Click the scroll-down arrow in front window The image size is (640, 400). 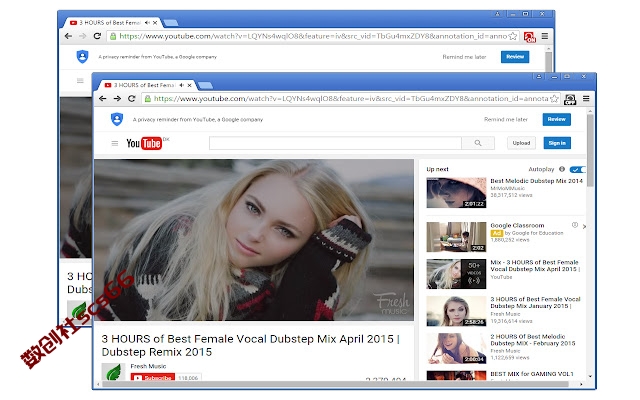coord(590,376)
